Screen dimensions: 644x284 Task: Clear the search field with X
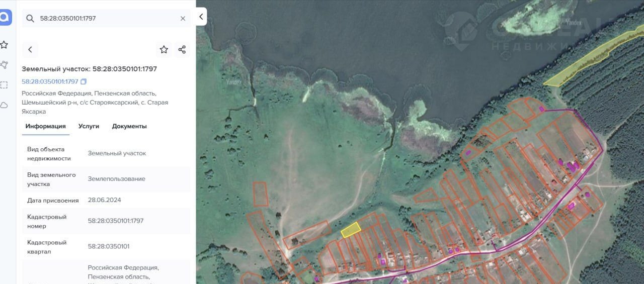(183, 18)
